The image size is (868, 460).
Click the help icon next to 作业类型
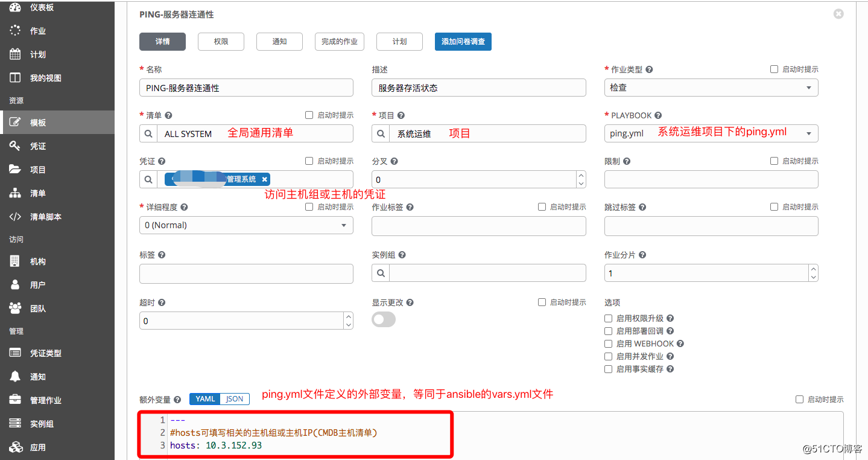pyautogui.click(x=649, y=69)
